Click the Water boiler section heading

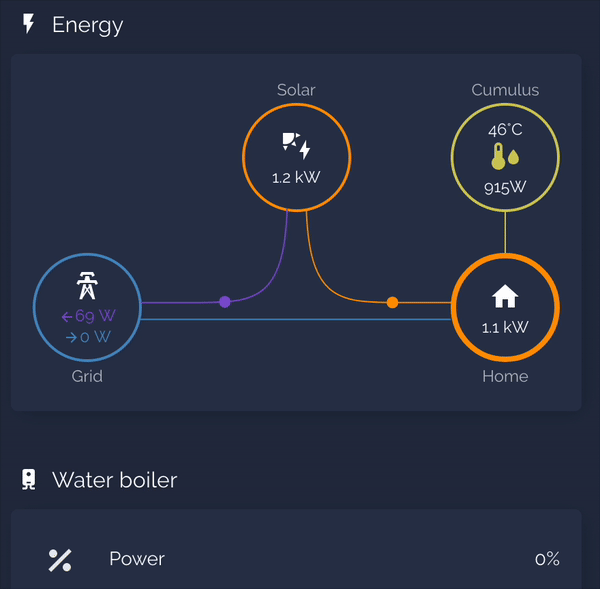114,480
